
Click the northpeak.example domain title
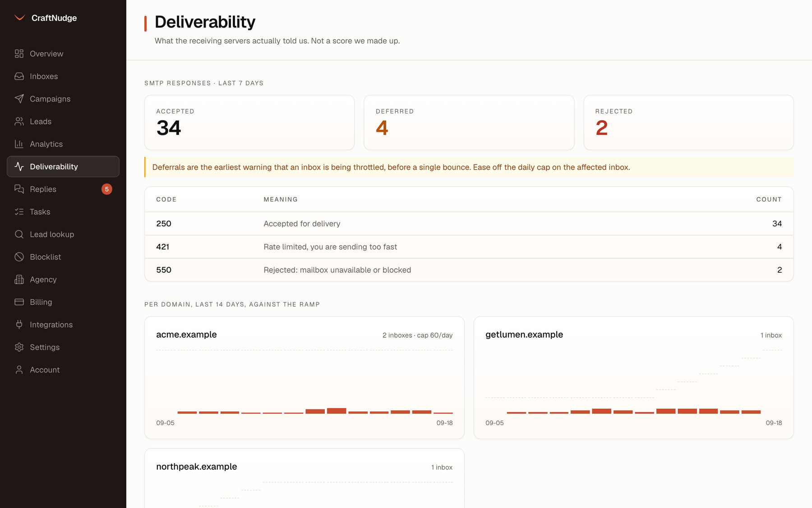coord(196,466)
